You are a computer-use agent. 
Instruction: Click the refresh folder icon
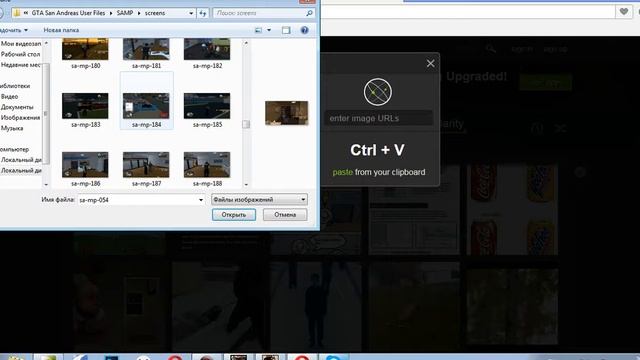point(203,13)
